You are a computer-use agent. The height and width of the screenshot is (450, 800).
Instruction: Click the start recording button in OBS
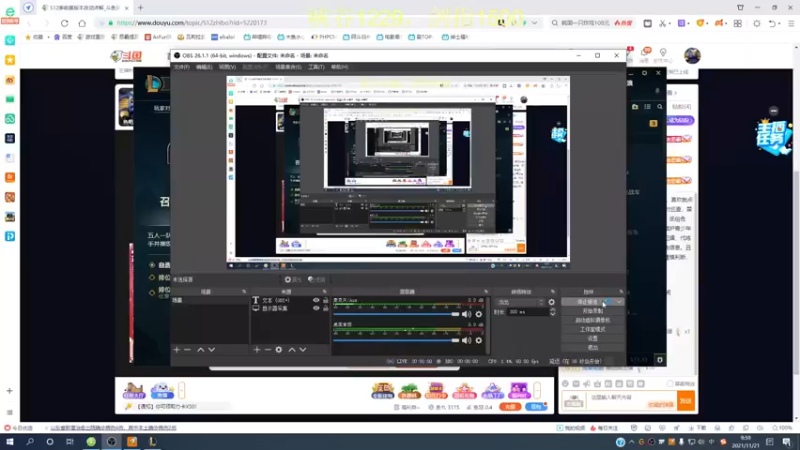coord(592,311)
